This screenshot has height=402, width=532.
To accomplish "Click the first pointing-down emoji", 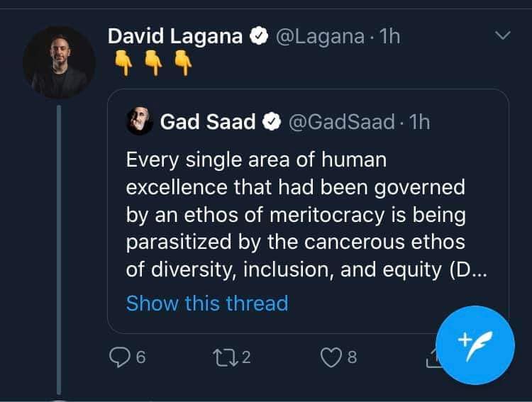I will (122, 65).
